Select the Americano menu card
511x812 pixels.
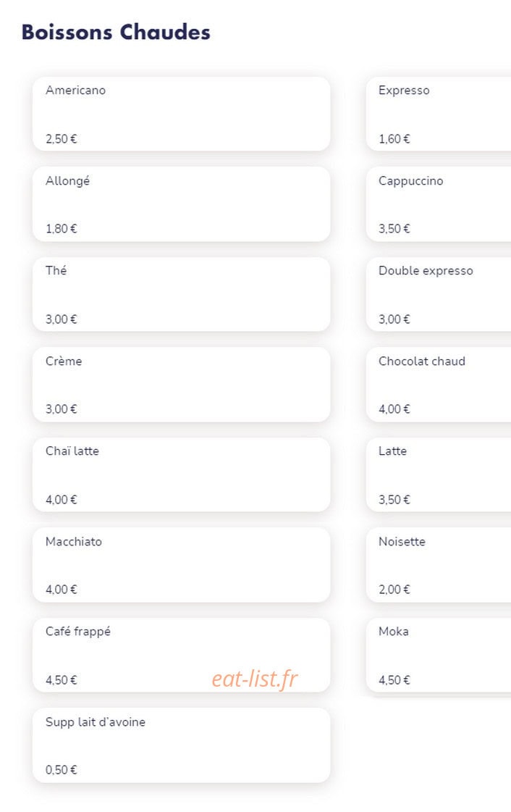tap(182, 114)
